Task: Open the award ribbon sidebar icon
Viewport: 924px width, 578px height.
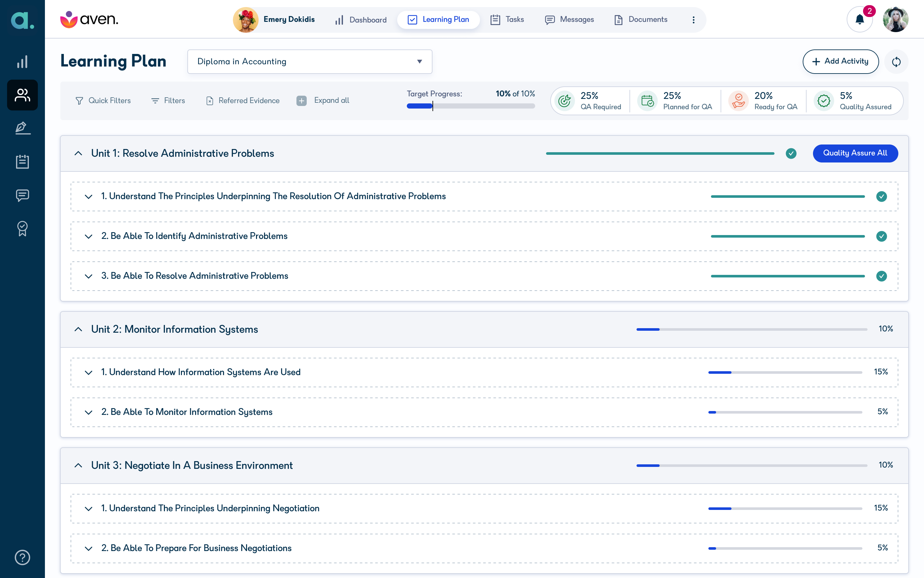Action: pos(22,229)
